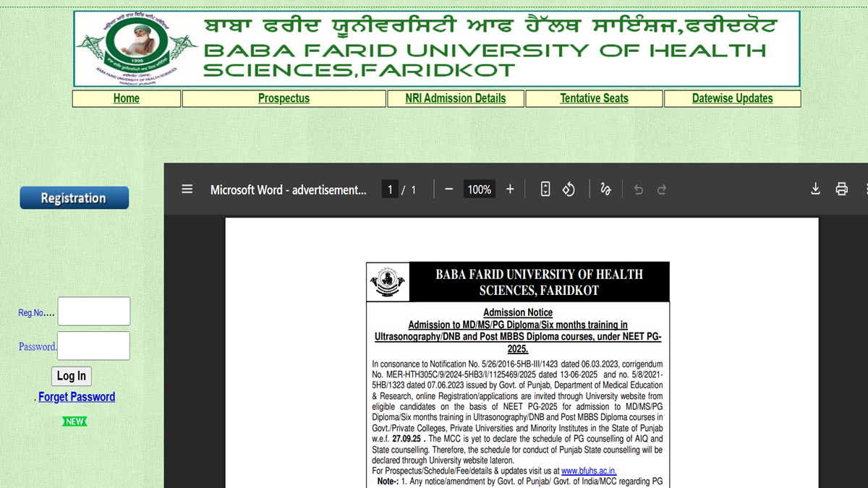The height and width of the screenshot is (488, 868).
Task: Click inside the Reg.No input field
Action: 93,311
